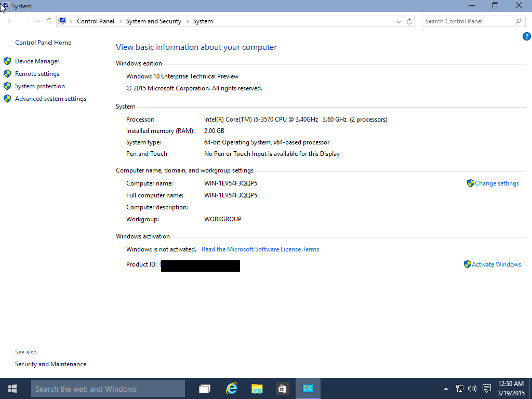This screenshot has height=399, width=532.
Task: Open Task View from taskbar
Action: [205, 389]
